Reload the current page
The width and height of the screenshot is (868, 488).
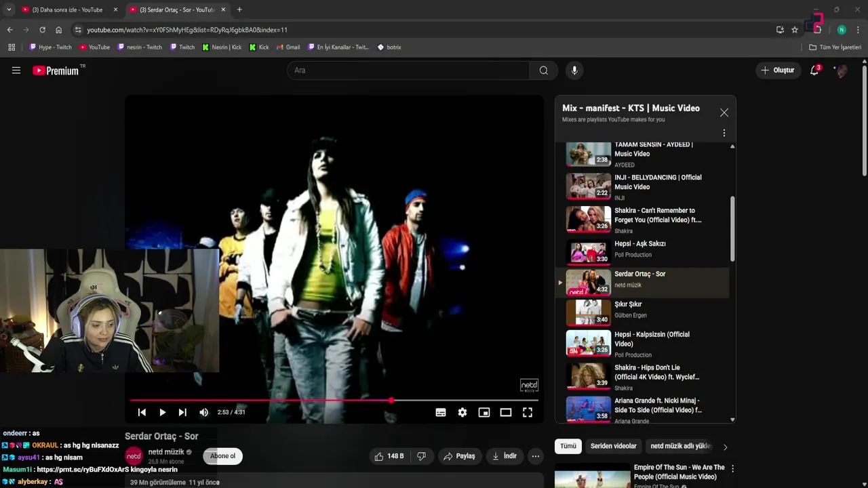(x=42, y=30)
